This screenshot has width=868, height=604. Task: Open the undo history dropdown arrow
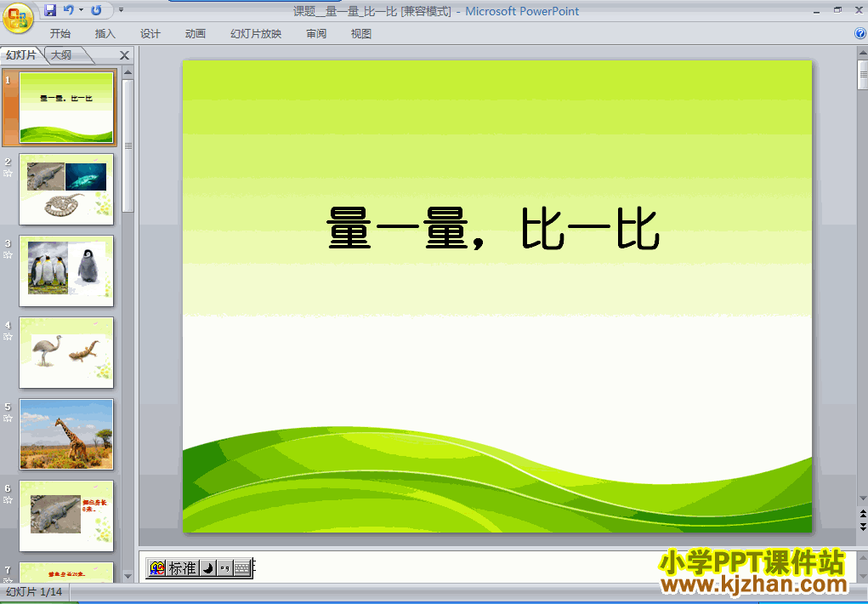tap(81, 10)
